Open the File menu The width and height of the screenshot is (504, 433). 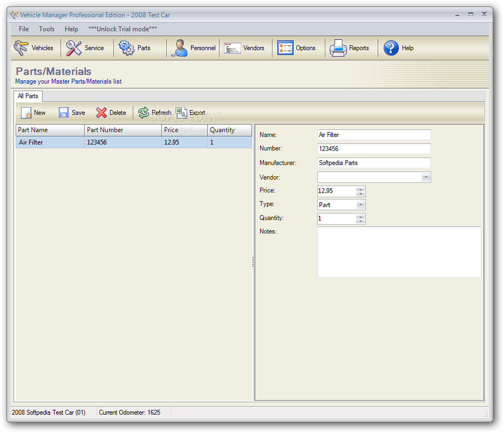click(24, 29)
